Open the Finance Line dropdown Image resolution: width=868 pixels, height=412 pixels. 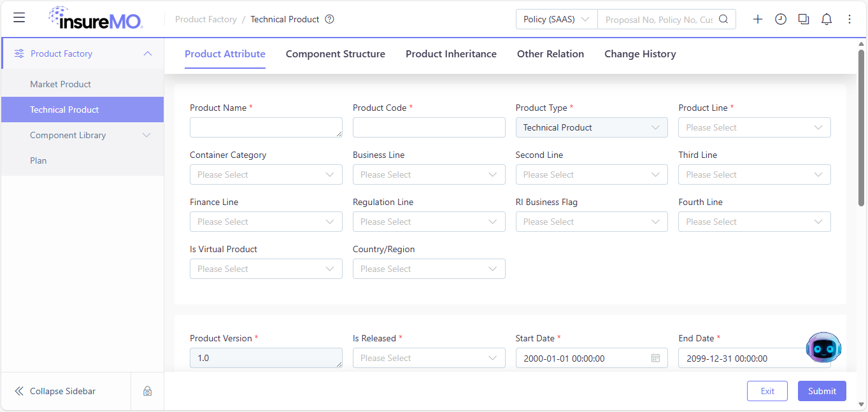(x=266, y=222)
